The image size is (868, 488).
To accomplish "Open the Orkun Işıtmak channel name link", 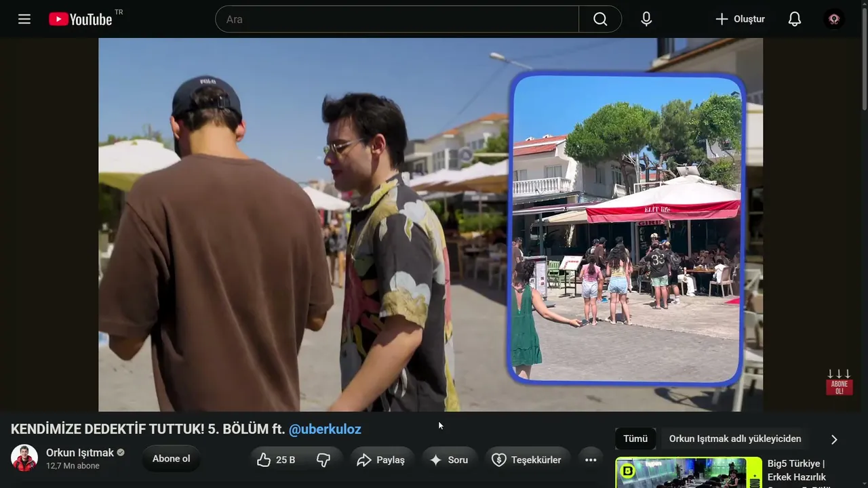I will click(80, 453).
